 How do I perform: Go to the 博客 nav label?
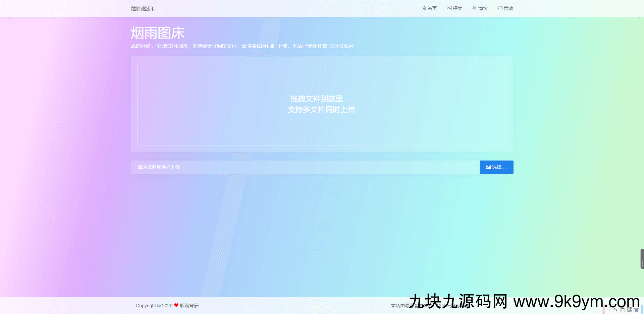(x=483, y=8)
